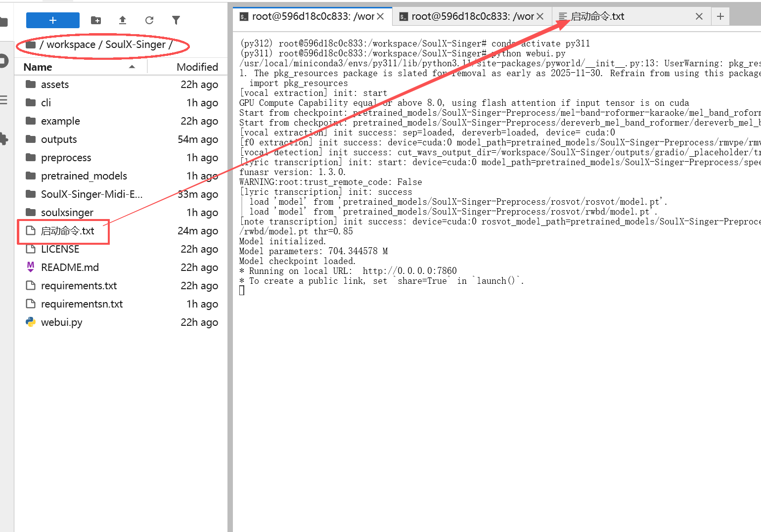Switch to the 启动命令.txt tab
Viewport: 761px width, 532px height.
coord(597,16)
